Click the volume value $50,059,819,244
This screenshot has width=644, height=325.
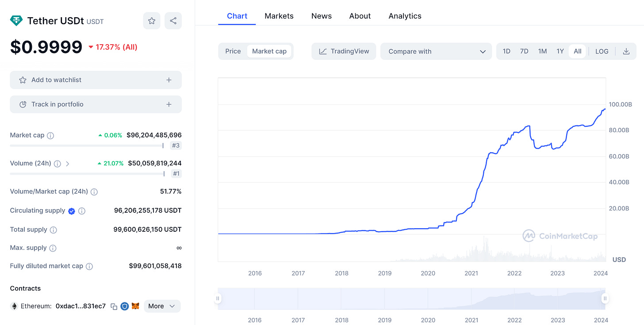coord(155,163)
